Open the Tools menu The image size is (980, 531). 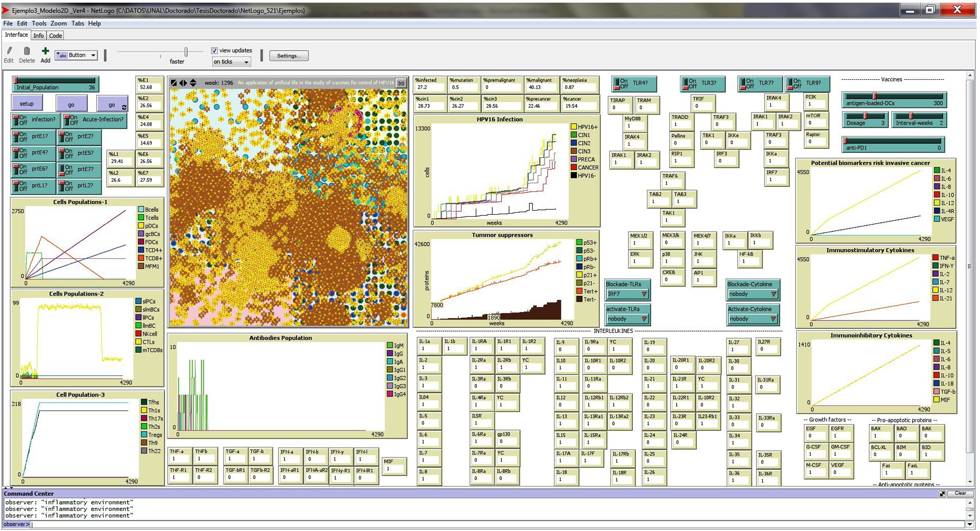[39, 23]
